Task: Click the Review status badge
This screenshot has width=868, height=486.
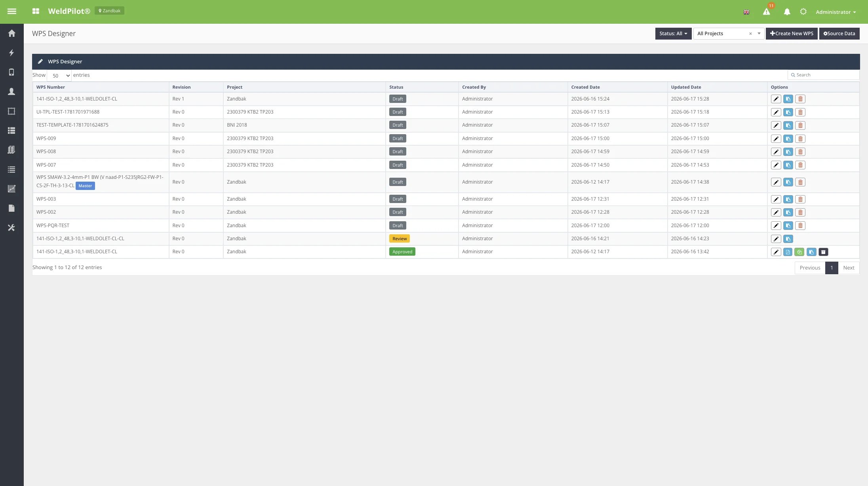Action: point(400,239)
